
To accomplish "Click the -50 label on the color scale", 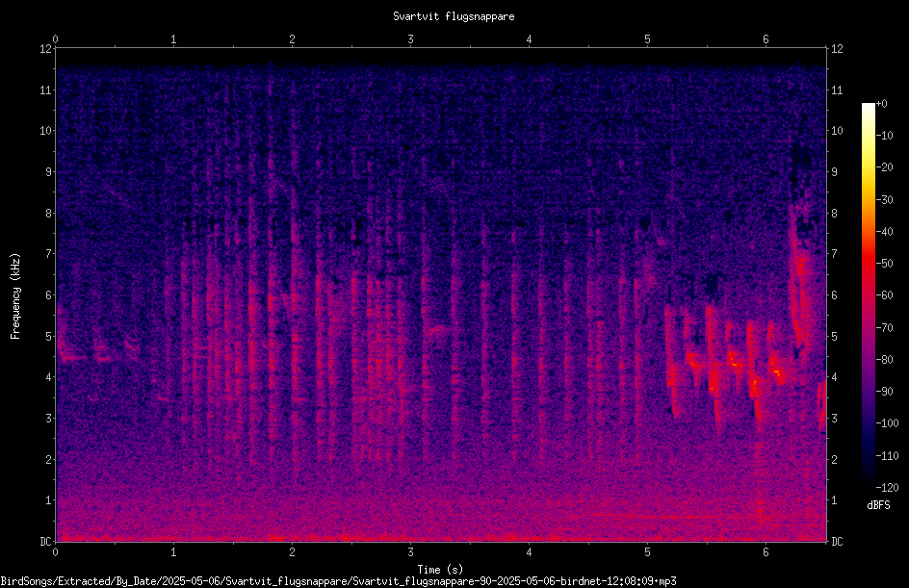I will pos(884,263).
